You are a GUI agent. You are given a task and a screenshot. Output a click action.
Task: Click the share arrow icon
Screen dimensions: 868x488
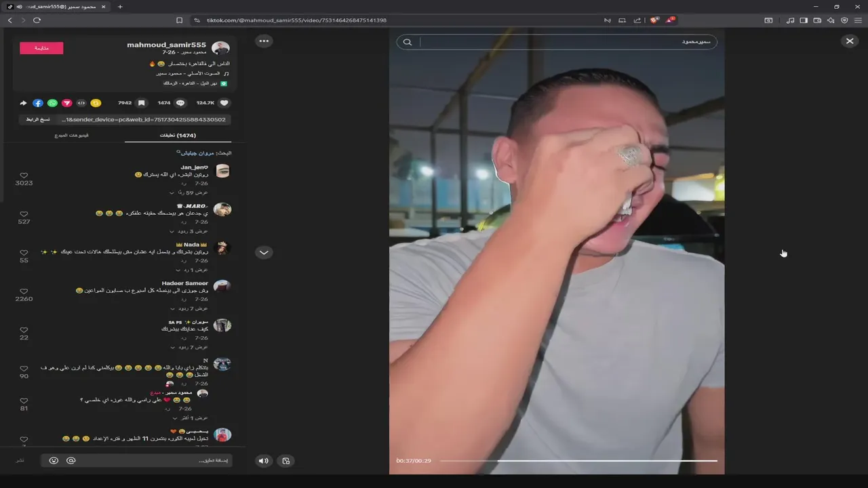click(x=23, y=103)
